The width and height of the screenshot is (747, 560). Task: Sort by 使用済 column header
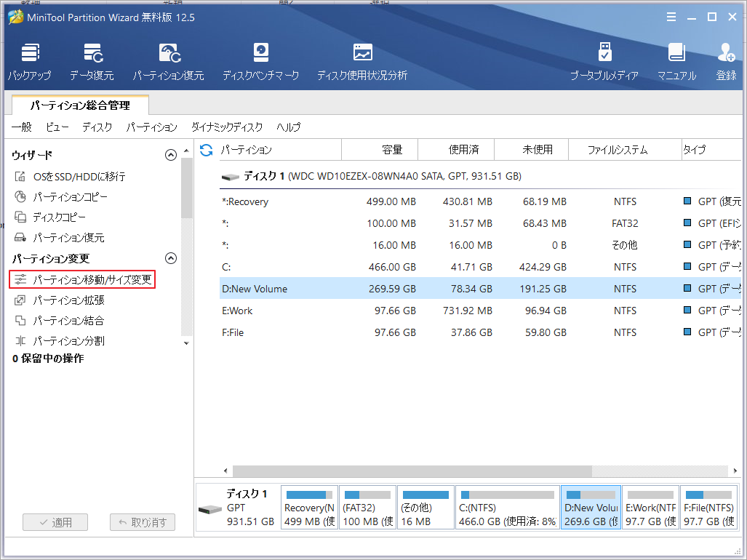(456, 150)
